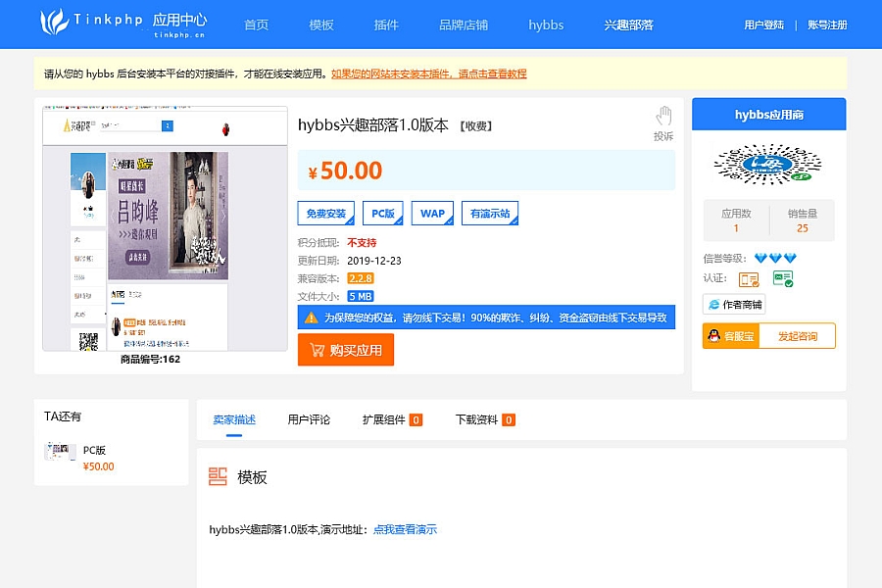Click the 应用数 count 1
Image resolution: width=882 pixels, height=588 pixels.
(736, 228)
